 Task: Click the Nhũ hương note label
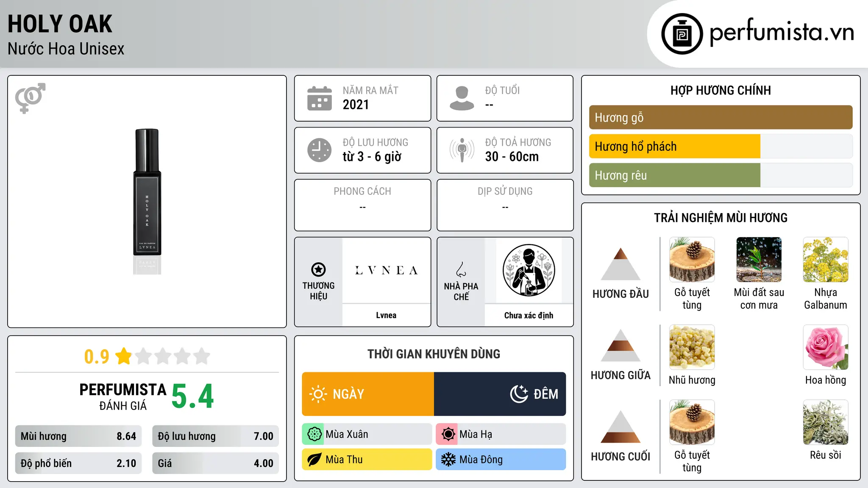[x=692, y=380]
